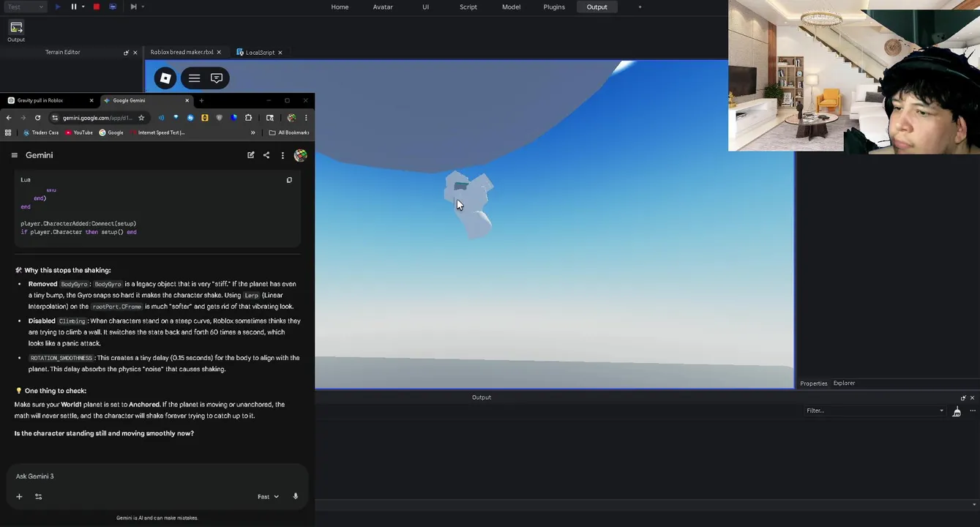Click the gemini.google.com address bar
Image resolution: width=980 pixels, height=527 pixels.
point(97,118)
